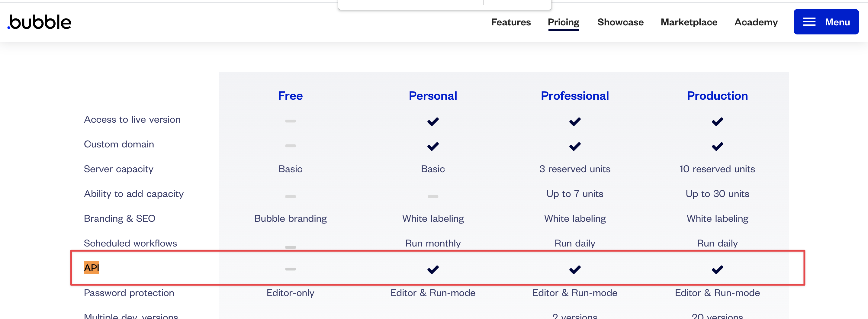Click Production's 'Run daily' cell
This screenshot has height=319, width=868.
pyautogui.click(x=717, y=243)
